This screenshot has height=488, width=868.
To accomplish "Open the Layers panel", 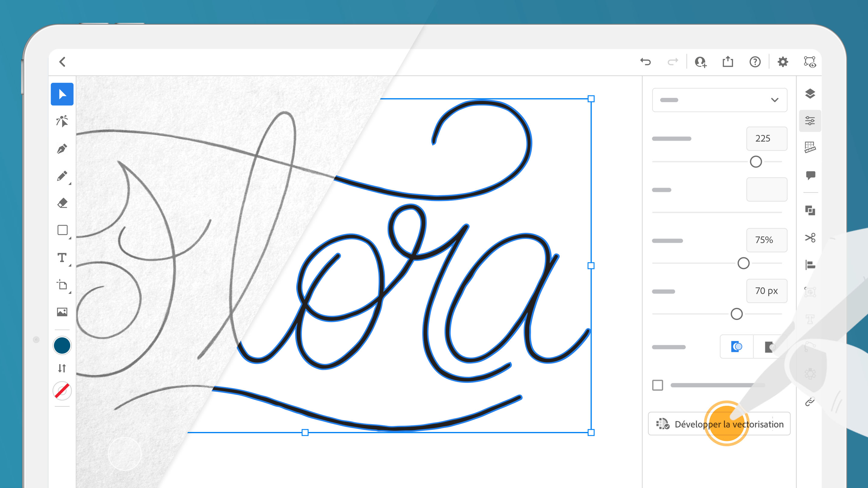I will point(810,94).
